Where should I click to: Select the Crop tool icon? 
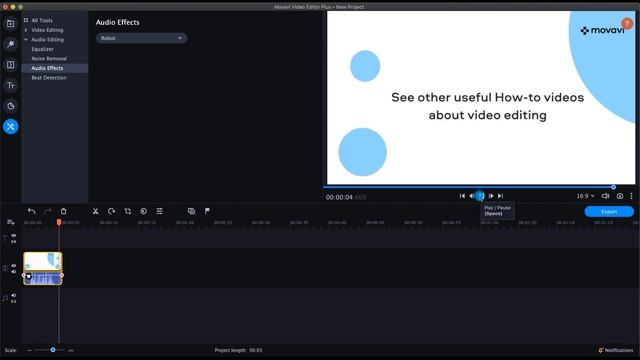(x=128, y=211)
